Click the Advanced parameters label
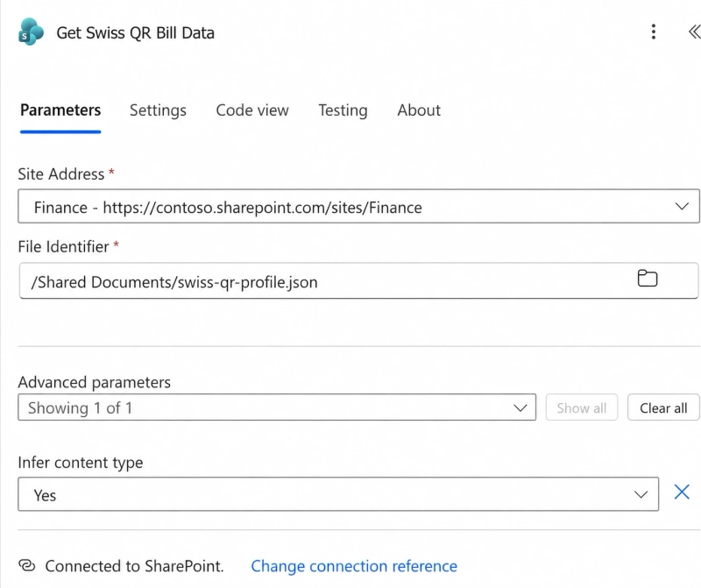Image resolution: width=701 pixels, height=588 pixels. pos(95,382)
